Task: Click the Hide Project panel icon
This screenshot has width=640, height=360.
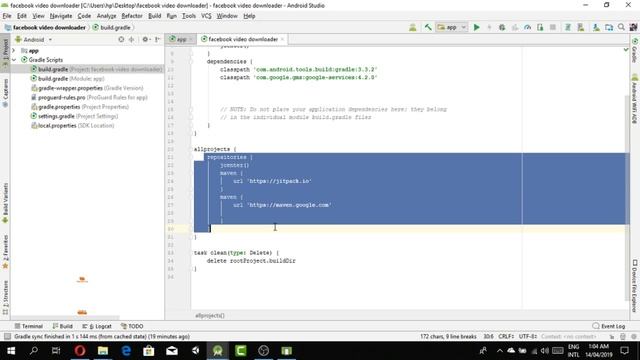Action: coord(158,40)
